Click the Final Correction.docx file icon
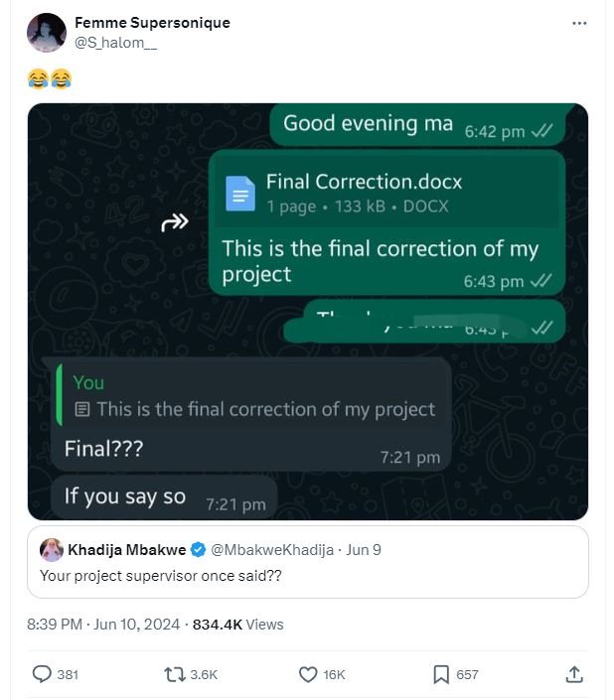The image size is (614, 700). (x=239, y=193)
